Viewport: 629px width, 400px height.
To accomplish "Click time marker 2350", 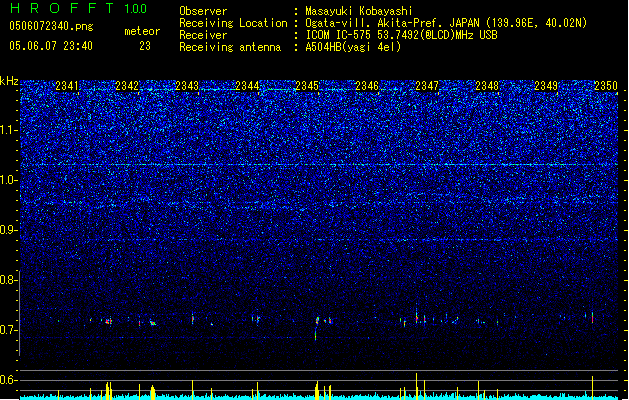I will coord(606,86).
